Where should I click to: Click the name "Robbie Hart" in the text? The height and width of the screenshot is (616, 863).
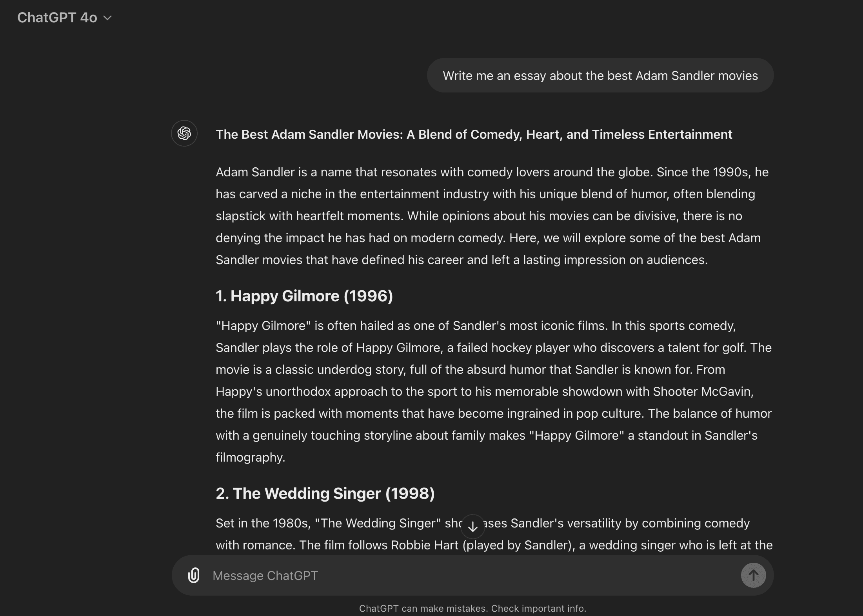[x=425, y=545]
